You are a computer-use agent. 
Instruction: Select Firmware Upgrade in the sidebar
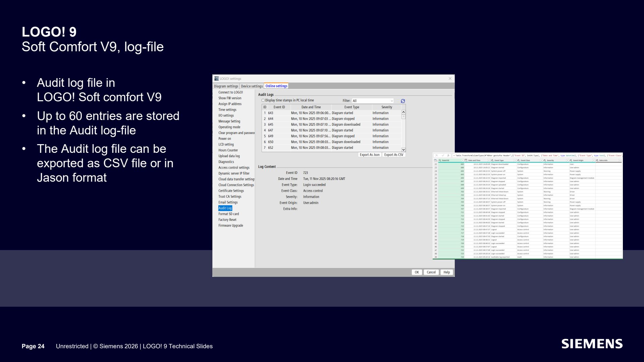click(x=231, y=226)
